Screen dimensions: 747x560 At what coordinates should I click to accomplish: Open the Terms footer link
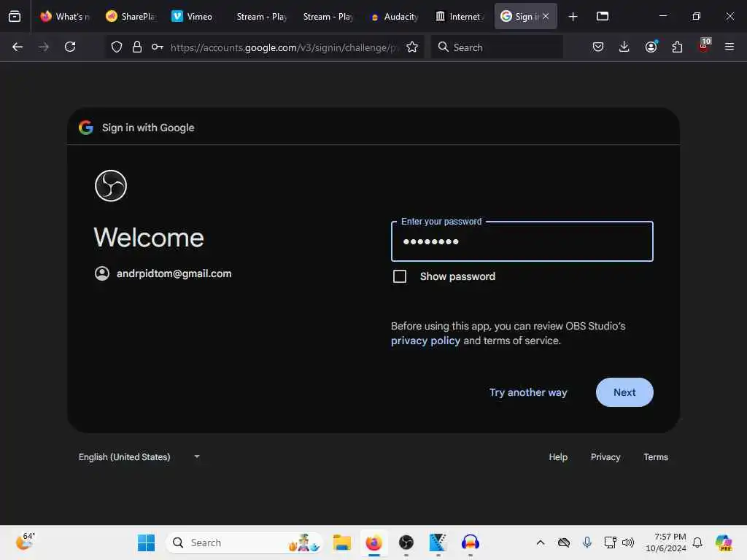point(656,456)
